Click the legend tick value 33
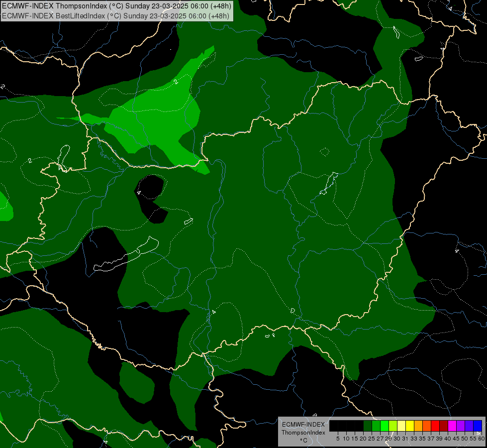 pos(414,439)
